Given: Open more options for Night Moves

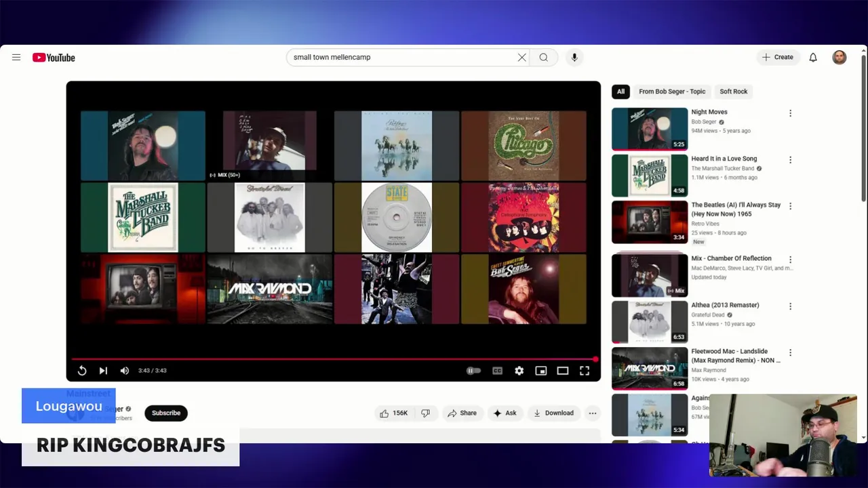Looking at the screenshot, I should 790,113.
